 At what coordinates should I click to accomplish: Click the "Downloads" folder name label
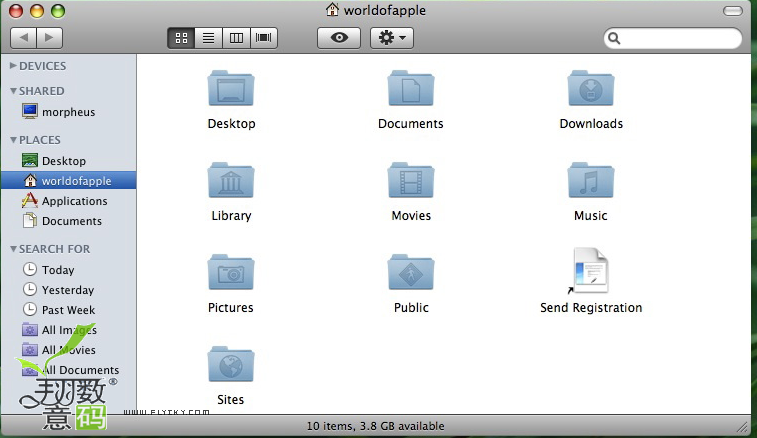click(591, 124)
